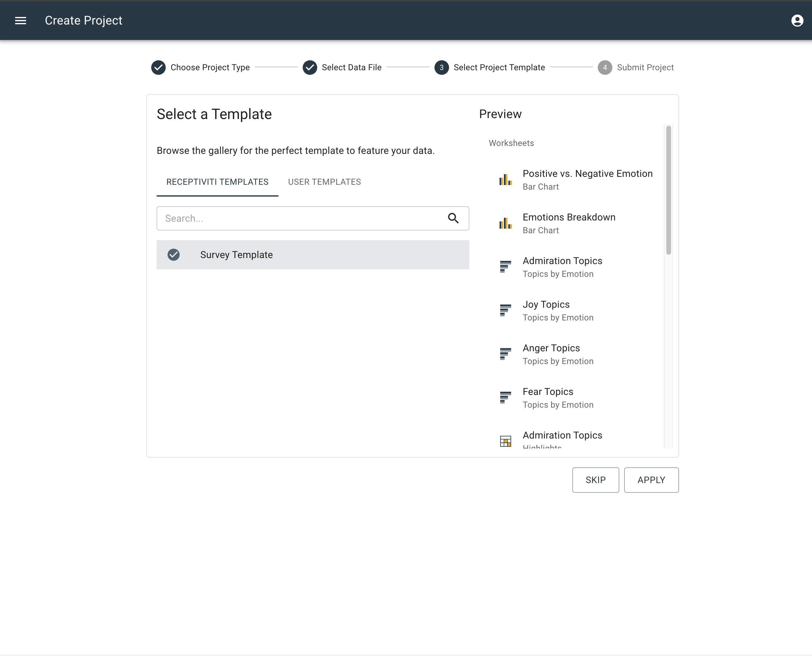
Task: Go back to Select Data File step
Action: pos(342,67)
